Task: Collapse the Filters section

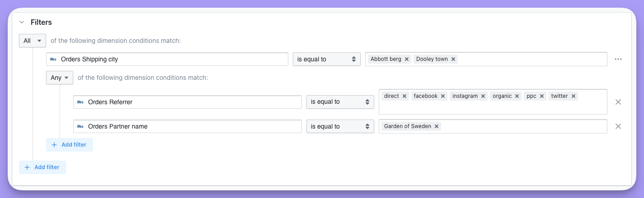Action: 22,22
